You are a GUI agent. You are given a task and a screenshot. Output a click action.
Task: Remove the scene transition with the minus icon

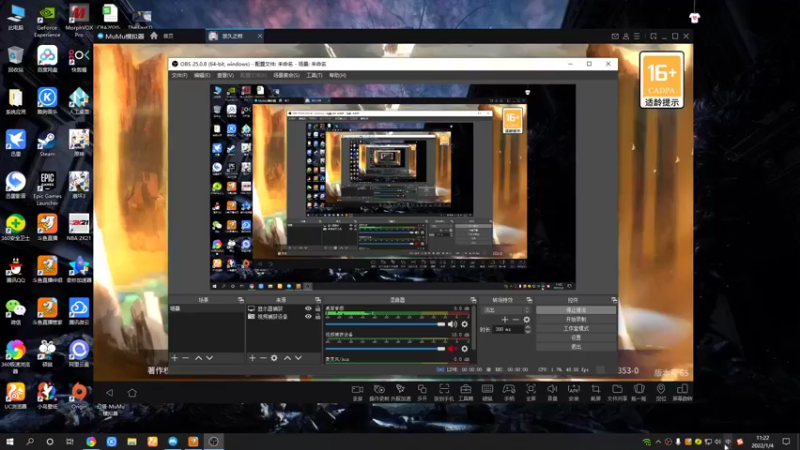tap(516, 320)
